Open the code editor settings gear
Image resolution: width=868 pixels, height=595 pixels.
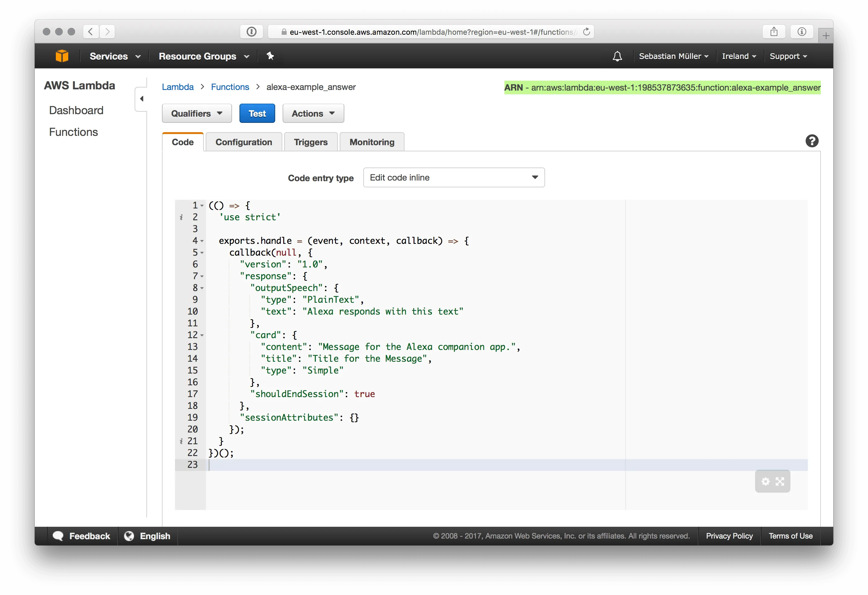tap(765, 481)
